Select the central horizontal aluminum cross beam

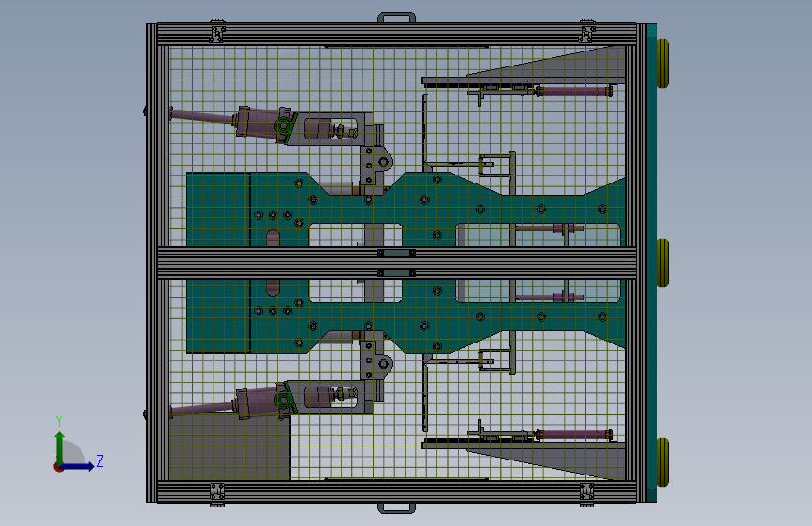click(x=397, y=263)
